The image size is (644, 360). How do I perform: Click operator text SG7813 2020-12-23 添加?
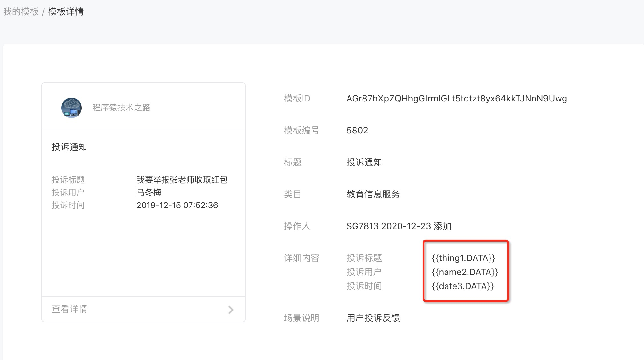pos(399,226)
